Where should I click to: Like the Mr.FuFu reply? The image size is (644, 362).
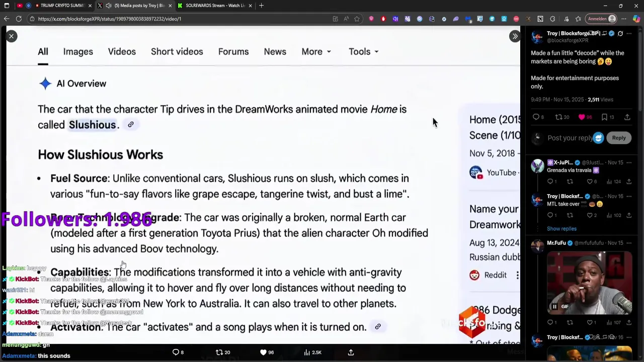pyautogui.click(x=590, y=322)
